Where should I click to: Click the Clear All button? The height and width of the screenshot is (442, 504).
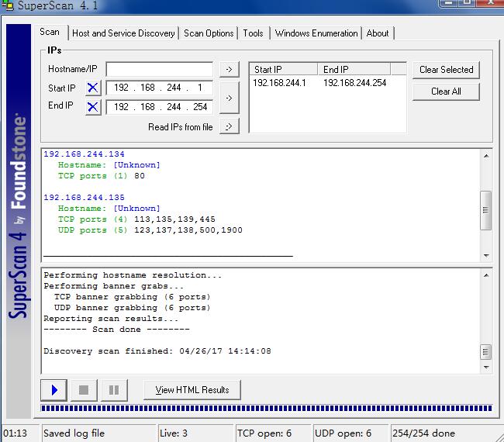point(446,92)
